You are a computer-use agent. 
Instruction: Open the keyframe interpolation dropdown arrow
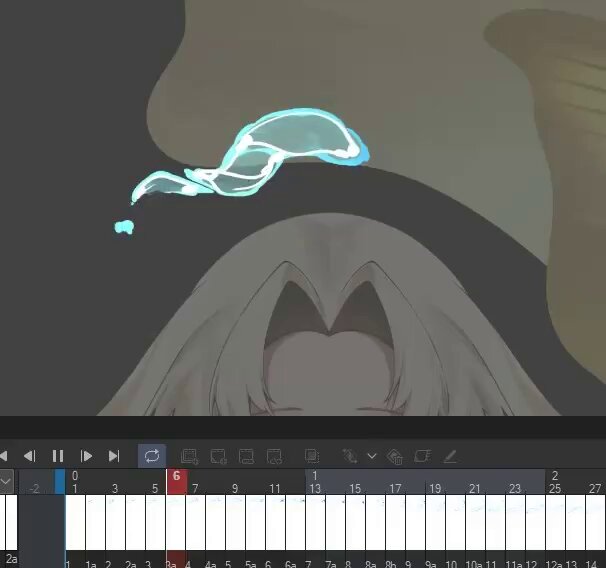[372, 456]
